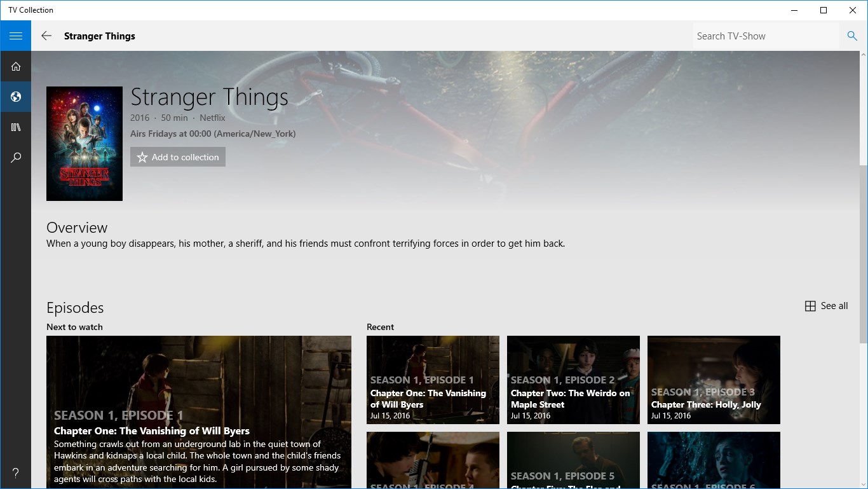The image size is (868, 489).
Task: Open Chapter Two: The Weirdo on Maple Street
Action: pyautogui.click(x=573, y=380)
